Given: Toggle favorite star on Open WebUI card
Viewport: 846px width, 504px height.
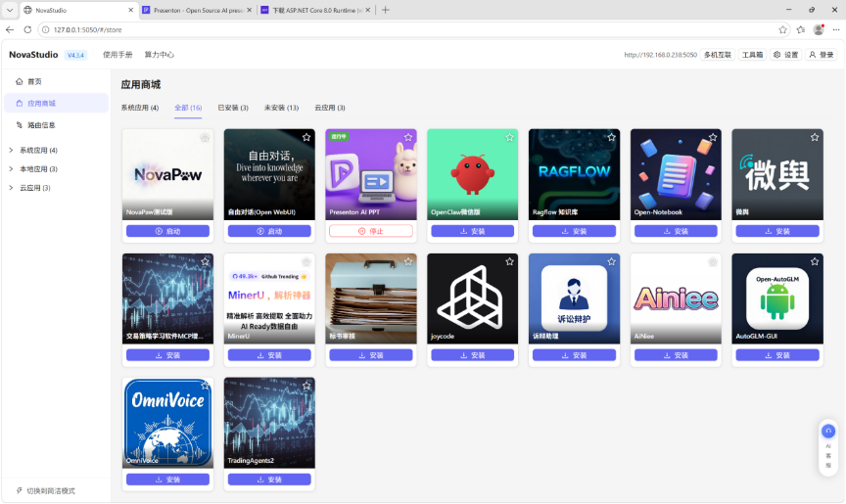Looking at the screenshot, I should (x=306, y=137).
